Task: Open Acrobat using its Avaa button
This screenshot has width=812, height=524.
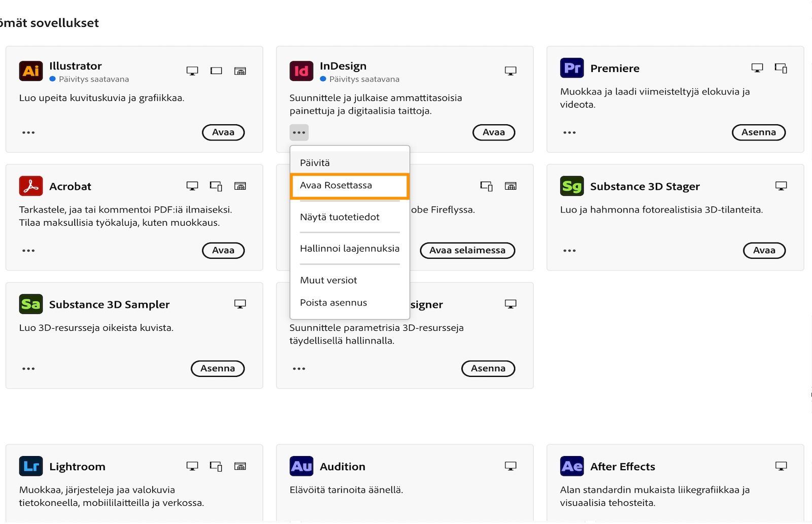Action: tap(223, 251)
